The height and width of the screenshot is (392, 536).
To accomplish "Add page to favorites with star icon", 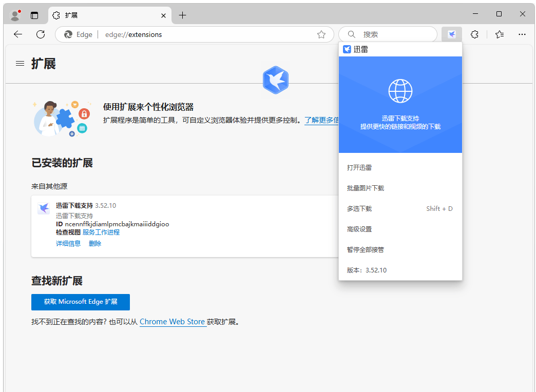I will tap(321, 34).
